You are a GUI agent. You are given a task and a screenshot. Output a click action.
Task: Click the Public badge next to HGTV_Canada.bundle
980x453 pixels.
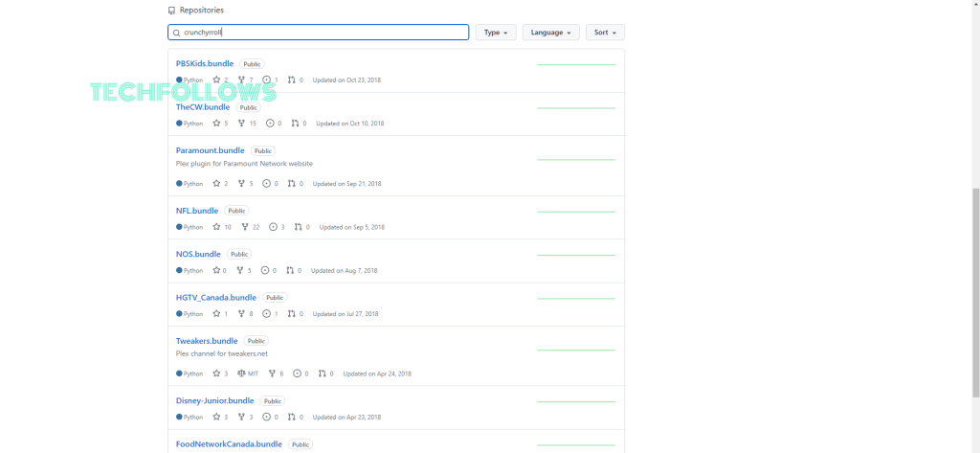(x=275, y=297)
